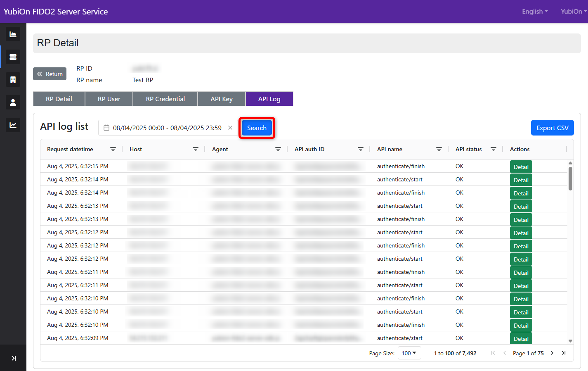
Task: Open the server (RP) sidebar icon
Action: point(13,57)
